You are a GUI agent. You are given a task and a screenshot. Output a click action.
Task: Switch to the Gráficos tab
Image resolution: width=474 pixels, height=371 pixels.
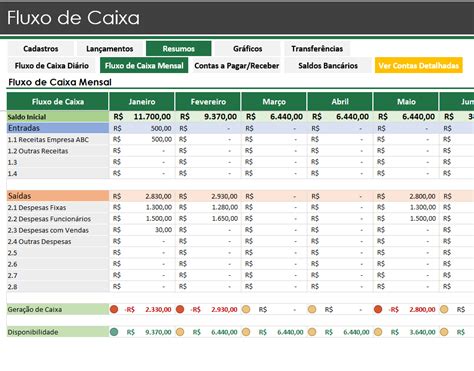[x=248, y=49]
